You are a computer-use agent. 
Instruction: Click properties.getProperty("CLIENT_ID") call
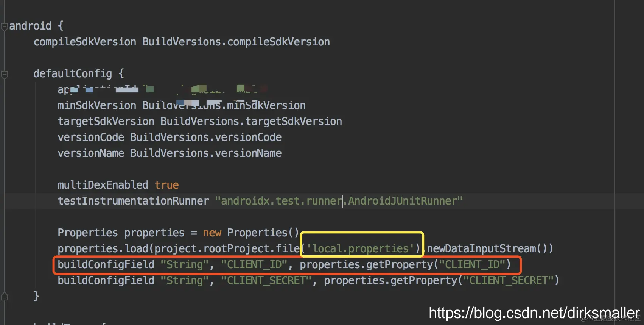point(406,264)
